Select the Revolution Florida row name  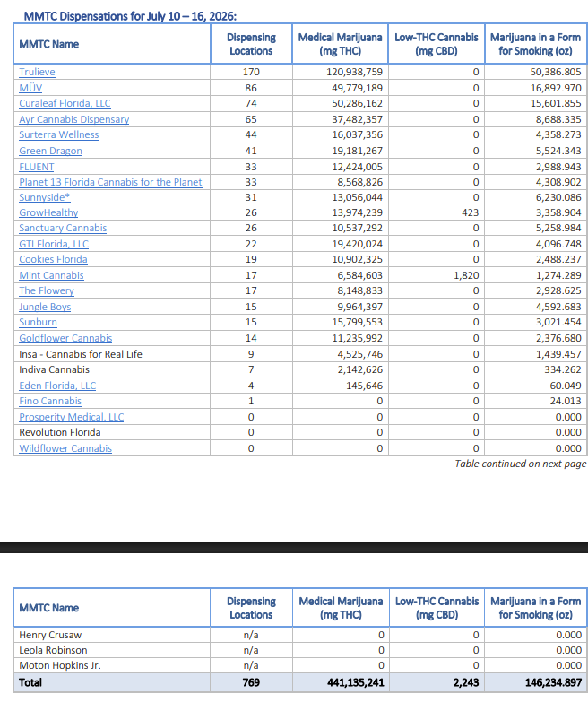click(x=60, y=432)
